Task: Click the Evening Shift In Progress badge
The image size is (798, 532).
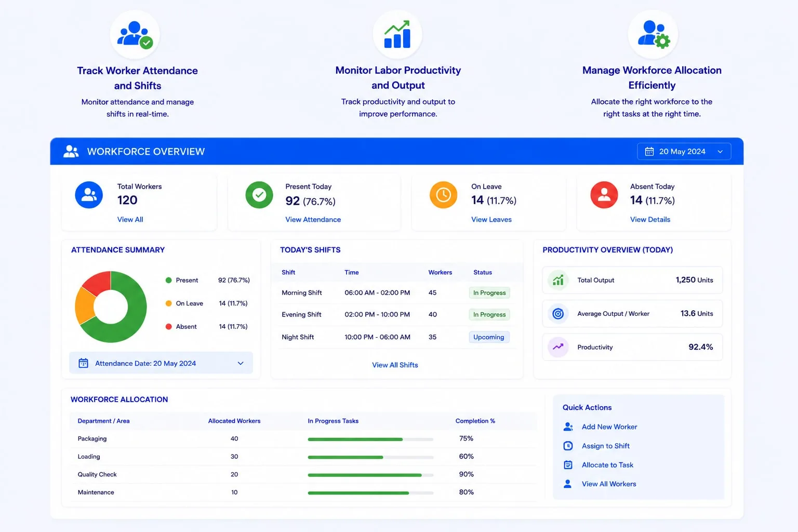Action: tap(489, 314)
